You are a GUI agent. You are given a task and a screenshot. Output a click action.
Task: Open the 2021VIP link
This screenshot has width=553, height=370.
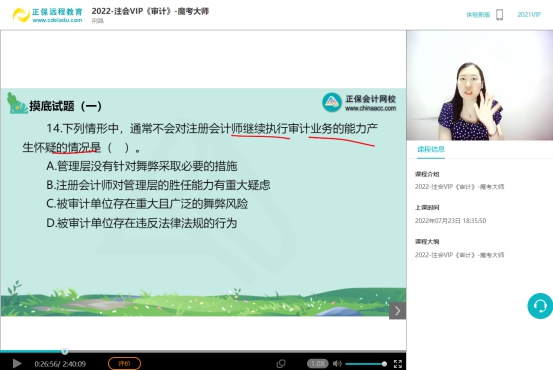coord(529,14)
